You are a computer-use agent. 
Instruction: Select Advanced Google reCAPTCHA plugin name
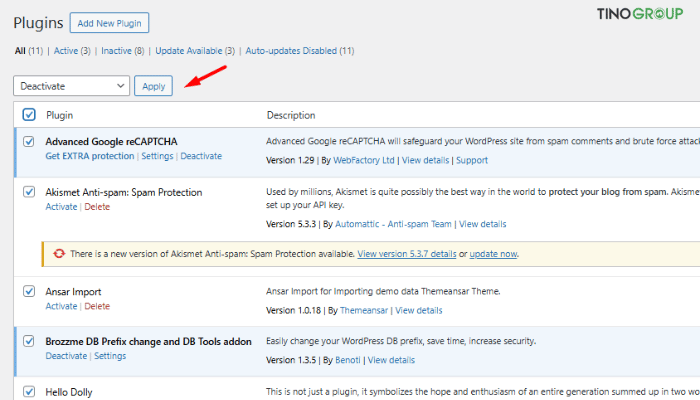click(111, 142)
